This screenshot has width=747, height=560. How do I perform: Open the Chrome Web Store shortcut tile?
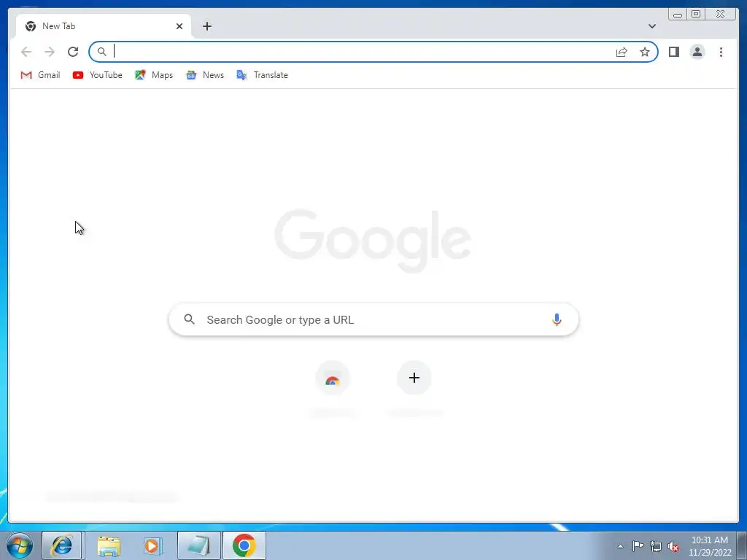(x=333, y=378)
